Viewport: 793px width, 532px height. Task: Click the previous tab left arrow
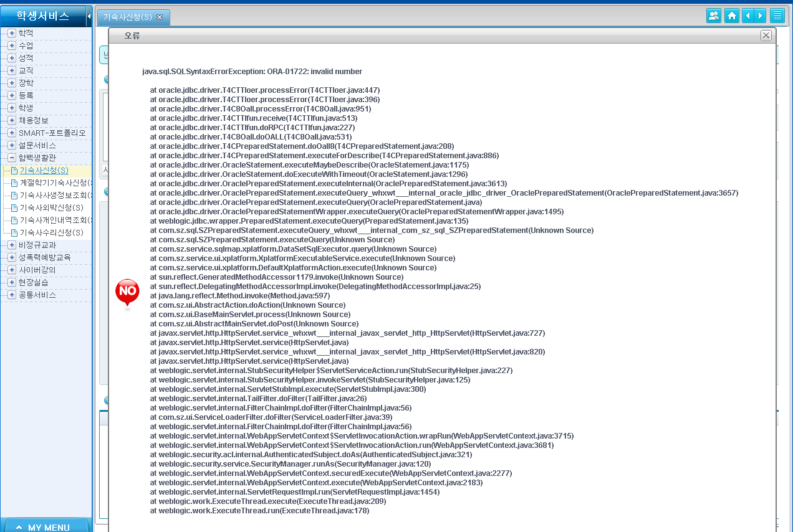747,16
